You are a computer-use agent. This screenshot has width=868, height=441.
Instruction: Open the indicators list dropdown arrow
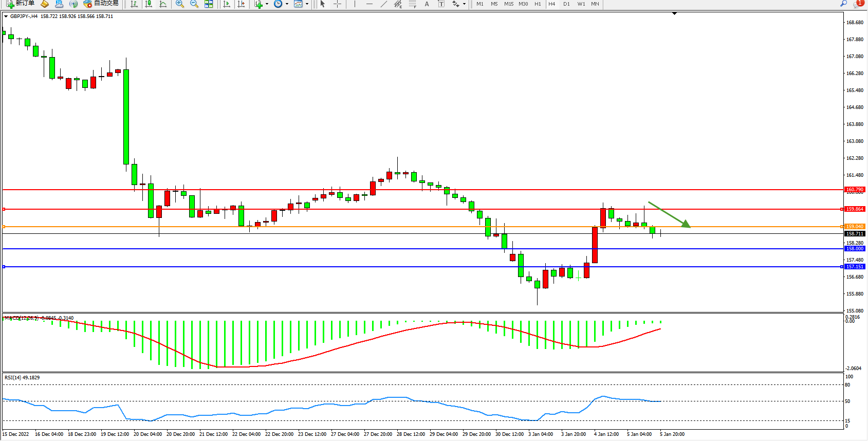click(267, 4)
